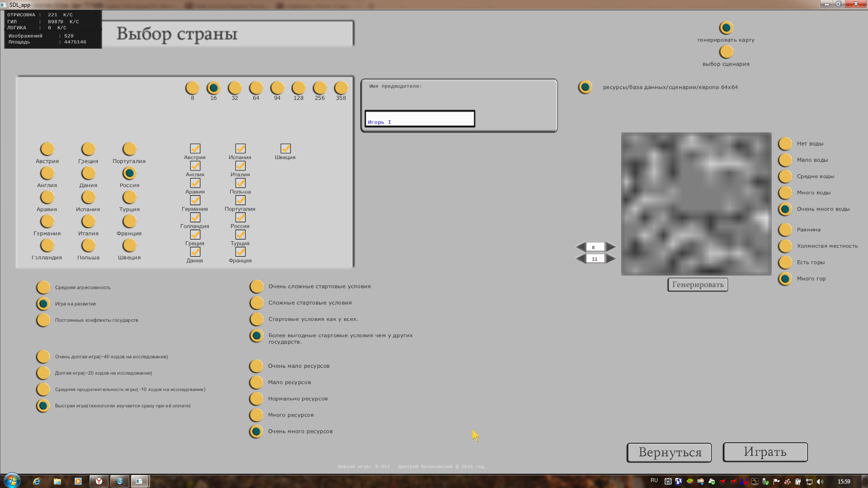Open Internet Explorer from the taskbar
The height and width of the screenshot is (488, 868).
pos(37,481)
